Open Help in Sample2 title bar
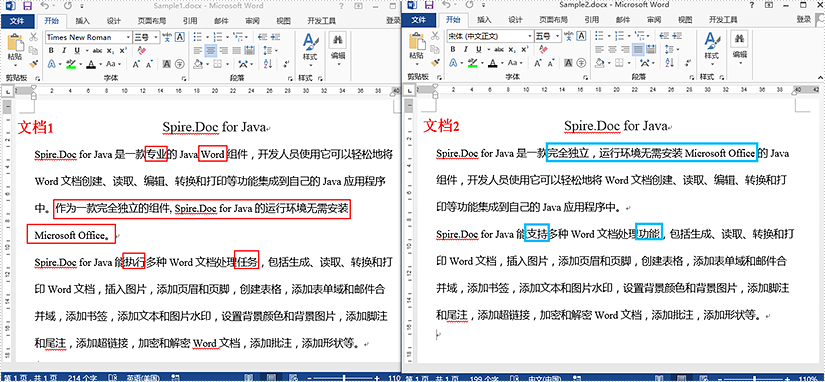Image resolution: width=825 pixels, height=382 pixels. pyautogui.click(x=752, y=5)
